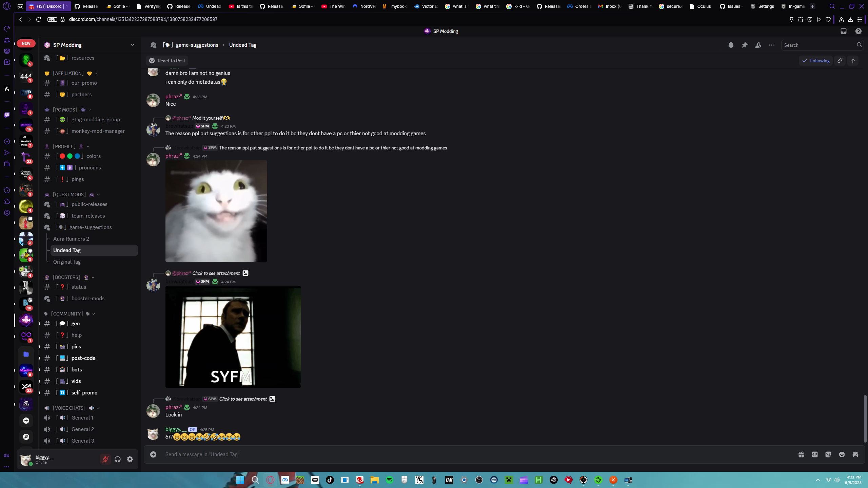Screen dimensions: 868x488
Task: Open the GIF picker
Action: 815,454
